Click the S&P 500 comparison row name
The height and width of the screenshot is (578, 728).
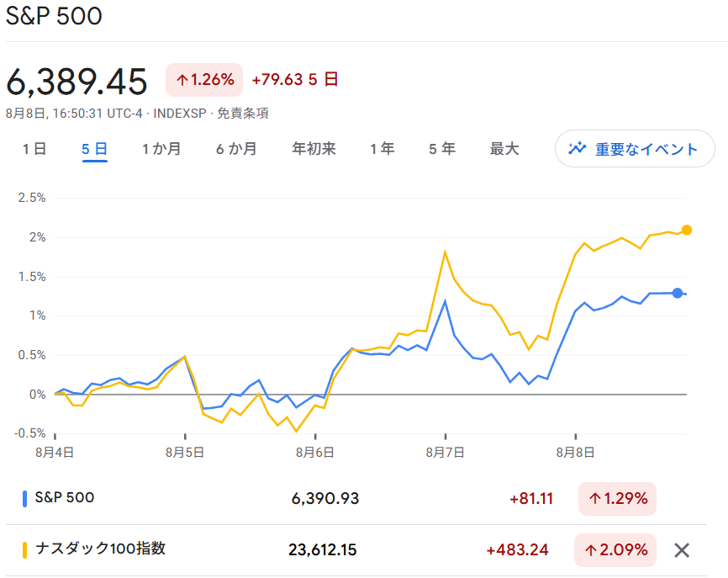coord(65,497)
